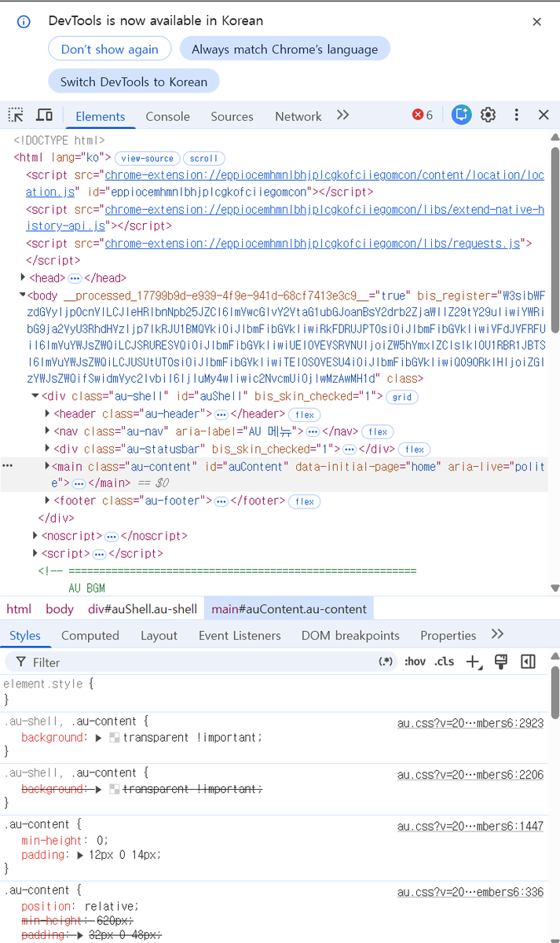This screenshot has height=943, width=560.
Task: Open au.css source link at line 2206
Action: point(470,775)
